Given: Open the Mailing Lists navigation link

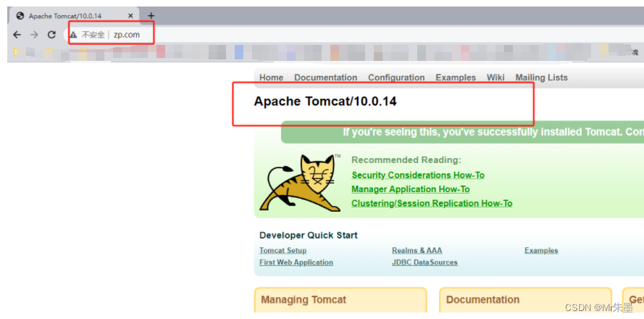Looking at the screenshot, I should pos(541,78).
